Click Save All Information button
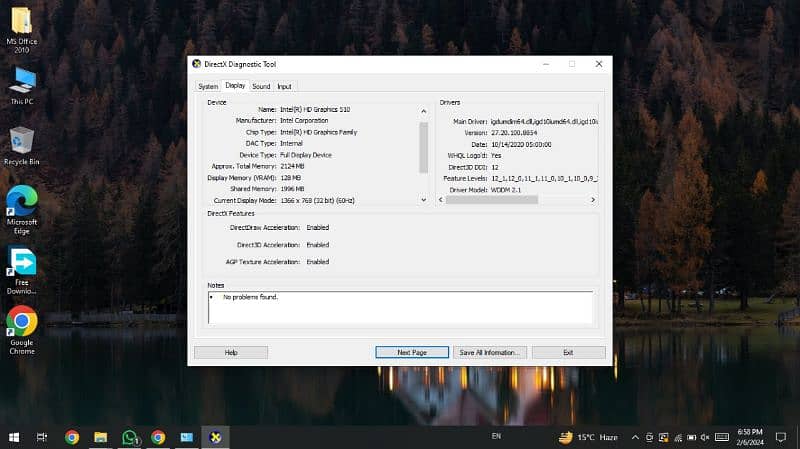 pyautogui.click(x=489, y=352)
